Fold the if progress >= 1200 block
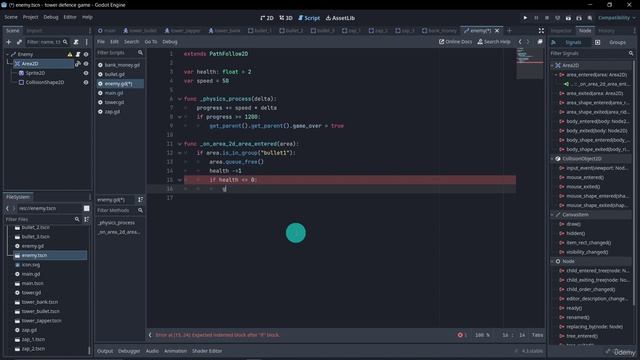640x360 pixels. coord(180,117)
